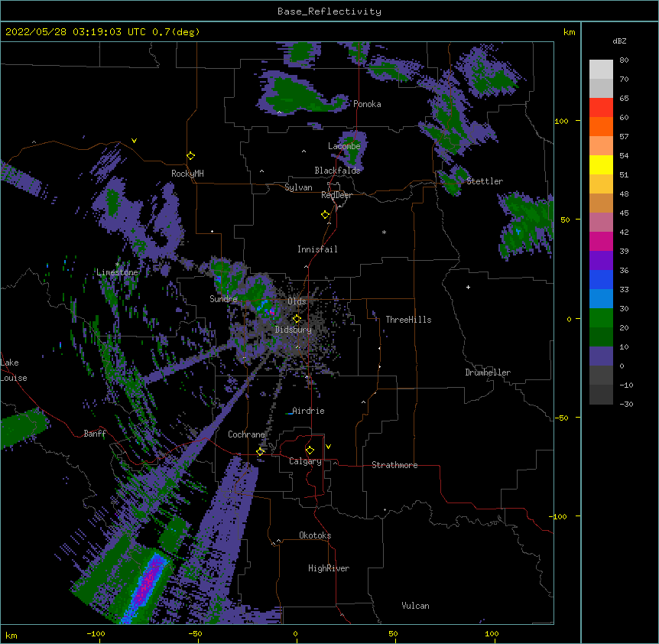
Task: Click the purple 10 dBZ legend swatch
Action: [601, 356]
